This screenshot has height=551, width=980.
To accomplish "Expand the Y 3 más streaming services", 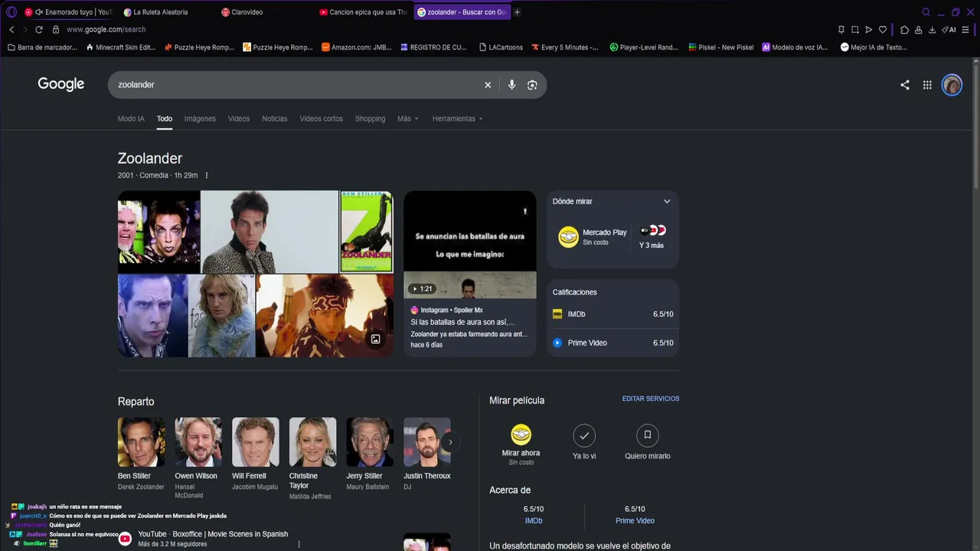I will click(652, 237).
